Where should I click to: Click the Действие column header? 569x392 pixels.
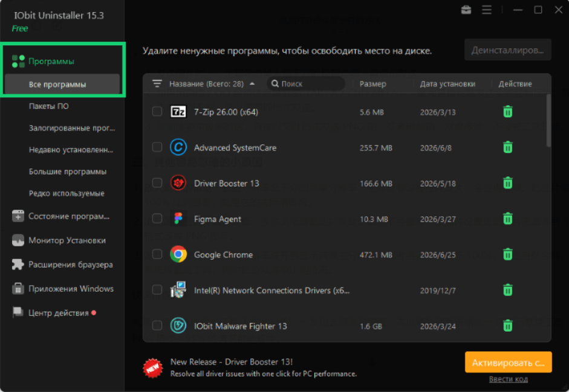(x=515, y=84)
